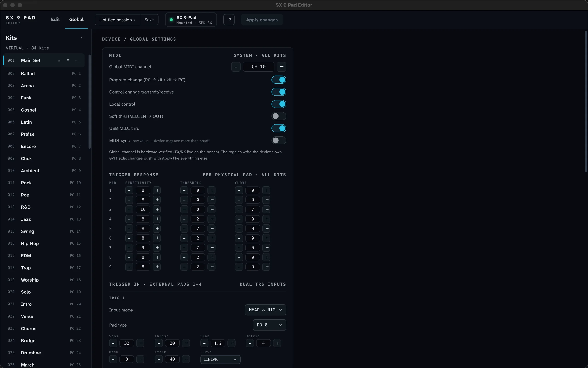Viewport: 588px width, 368px height.
Task: Select the Main Set kit row
Action: [x=44, y=60]
